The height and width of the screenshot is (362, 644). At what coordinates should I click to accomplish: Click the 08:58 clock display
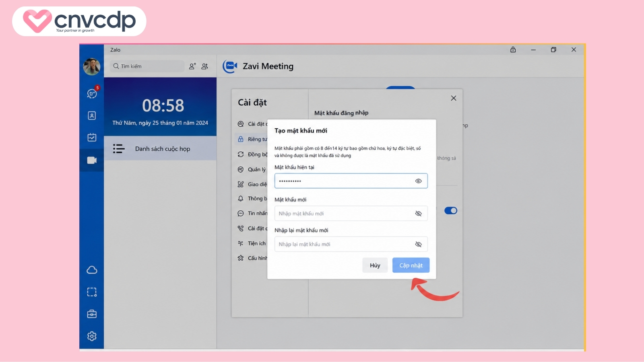coord(163,106)
